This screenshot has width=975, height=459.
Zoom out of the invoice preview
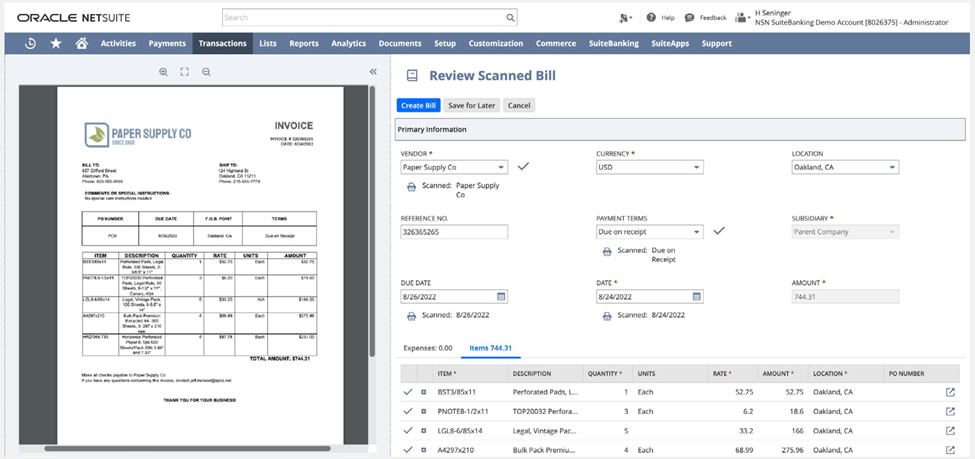(206, 72)
